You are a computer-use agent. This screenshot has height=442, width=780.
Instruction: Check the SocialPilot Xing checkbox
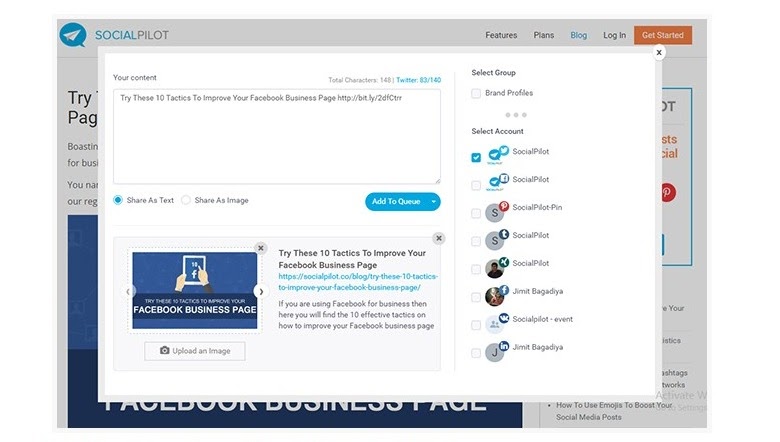pyautogui.click(x=476, y=269)
